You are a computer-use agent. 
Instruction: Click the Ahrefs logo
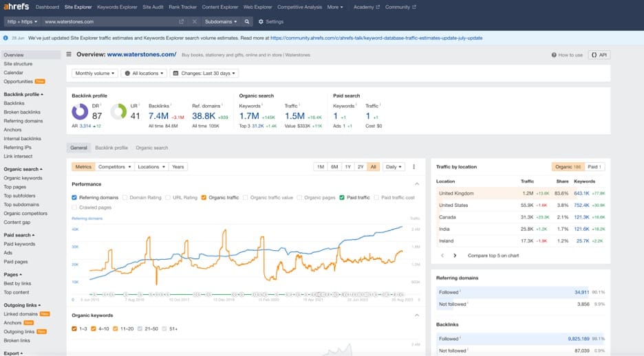(x=15, y=7)
